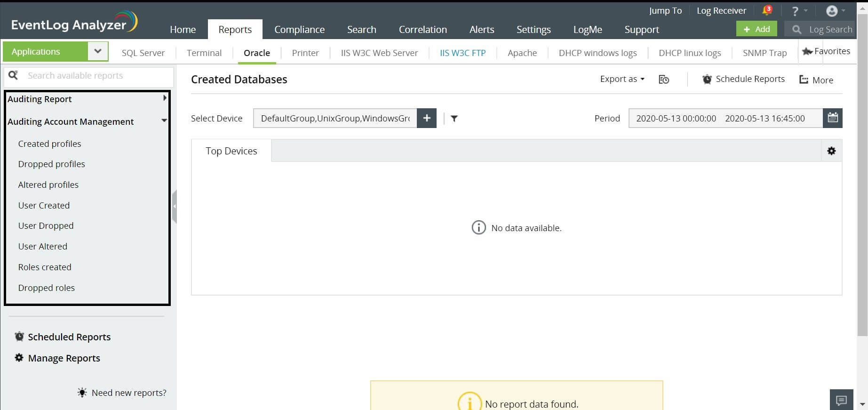Click the Applications button
The image size is (868, 410).
[x=46, y=51]
